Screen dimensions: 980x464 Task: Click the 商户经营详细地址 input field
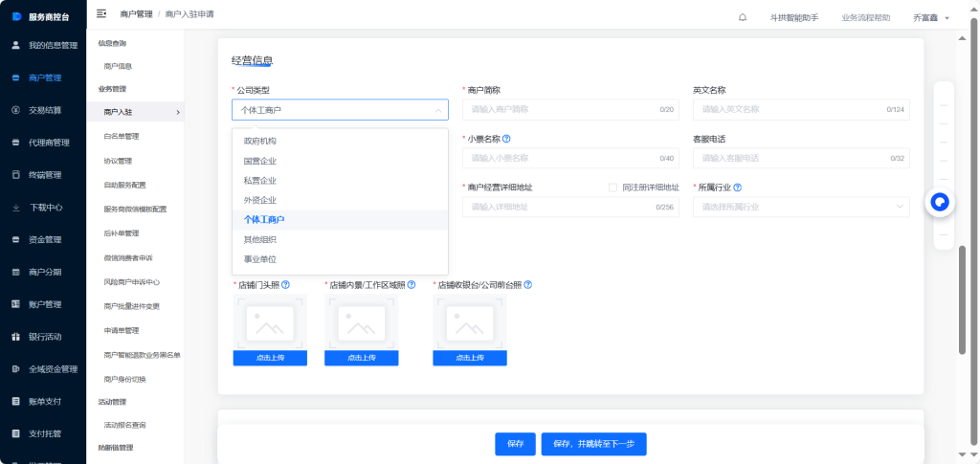point(570,207)
